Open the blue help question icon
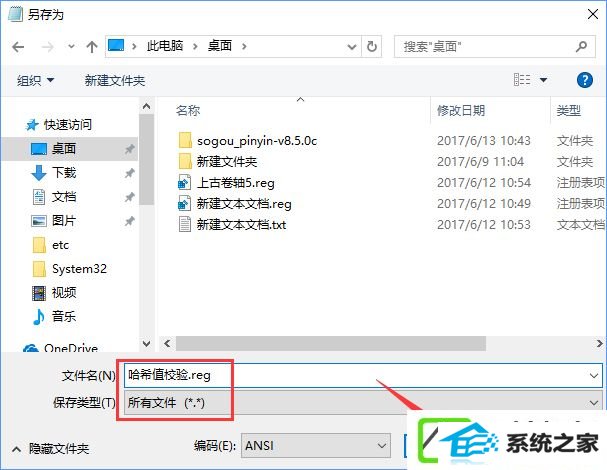This screenshot has width=607, height=470. (x=584, y=80)
